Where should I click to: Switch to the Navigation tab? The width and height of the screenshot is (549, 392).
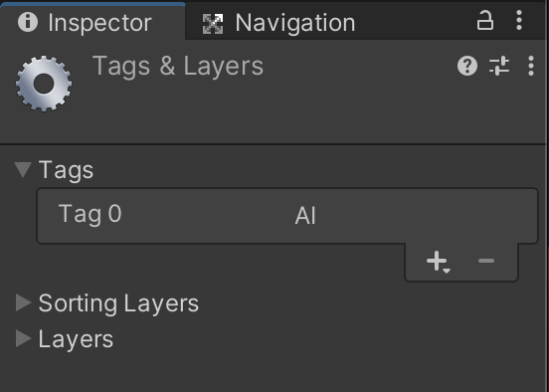[279, 23]
